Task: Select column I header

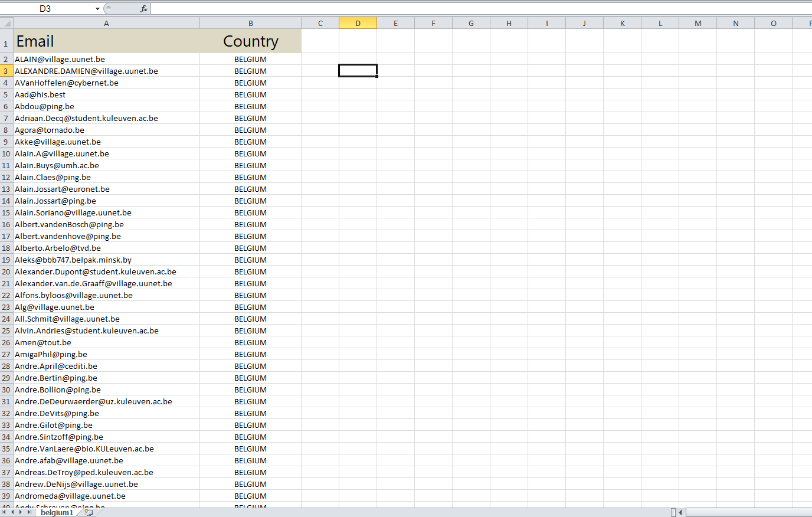Action: click(x=547, y=24)
